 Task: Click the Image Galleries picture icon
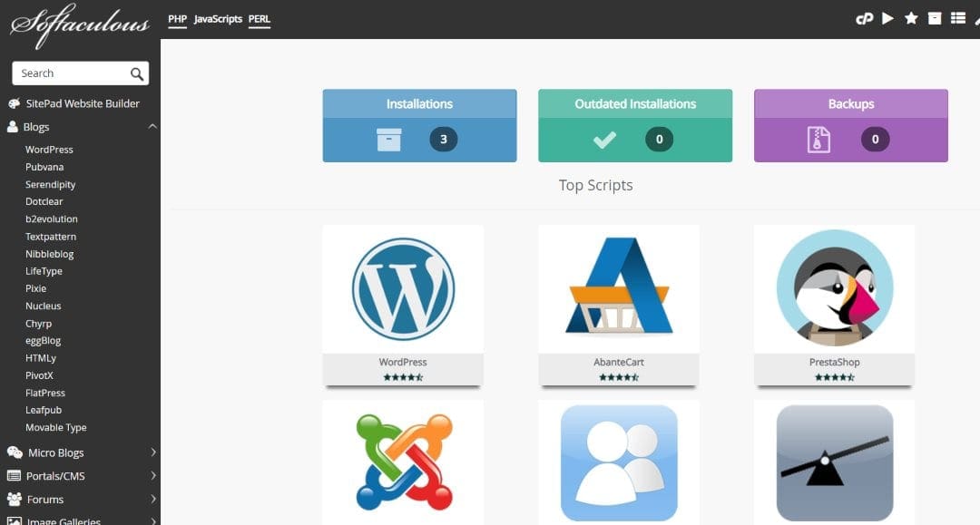[x=14, y=521]
